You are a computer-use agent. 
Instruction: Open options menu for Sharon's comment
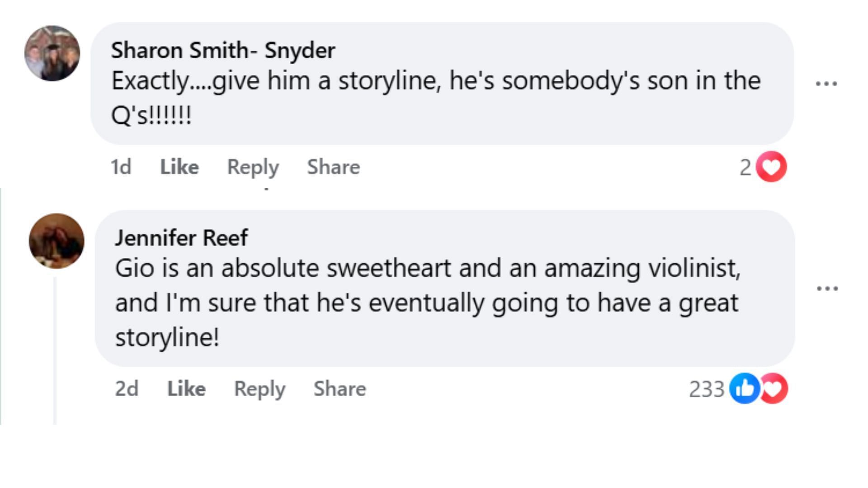click(826, 84)
